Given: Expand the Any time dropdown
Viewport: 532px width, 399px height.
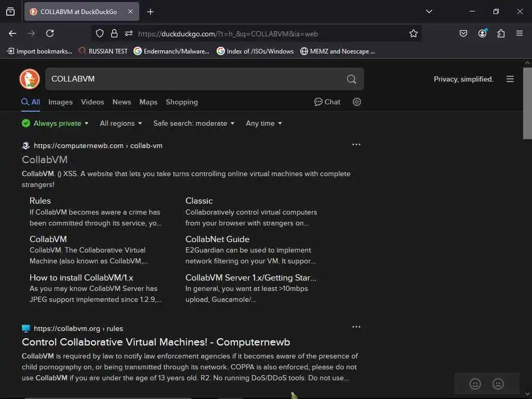Looking at the screenshot, I should (x=263, y=123).
